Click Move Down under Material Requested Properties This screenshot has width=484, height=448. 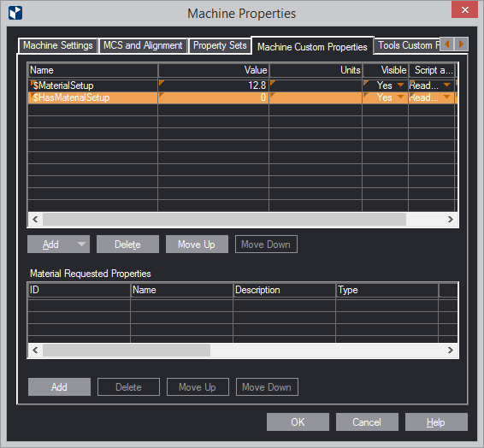pos(267,387)
